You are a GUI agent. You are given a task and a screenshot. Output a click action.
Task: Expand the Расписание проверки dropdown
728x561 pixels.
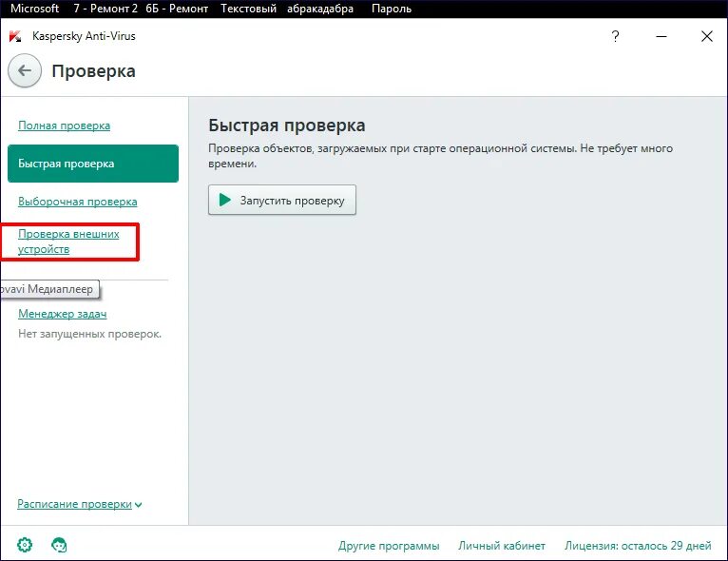coord(80,504)
